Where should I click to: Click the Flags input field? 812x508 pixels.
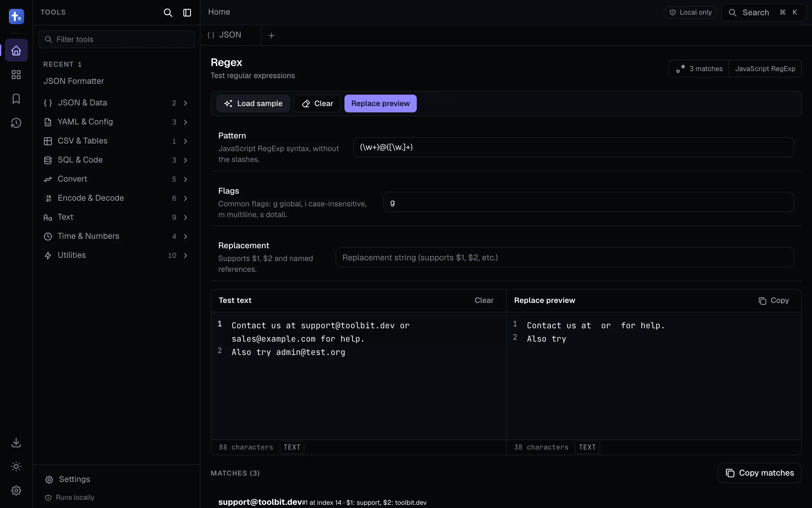tap(588, 203)
